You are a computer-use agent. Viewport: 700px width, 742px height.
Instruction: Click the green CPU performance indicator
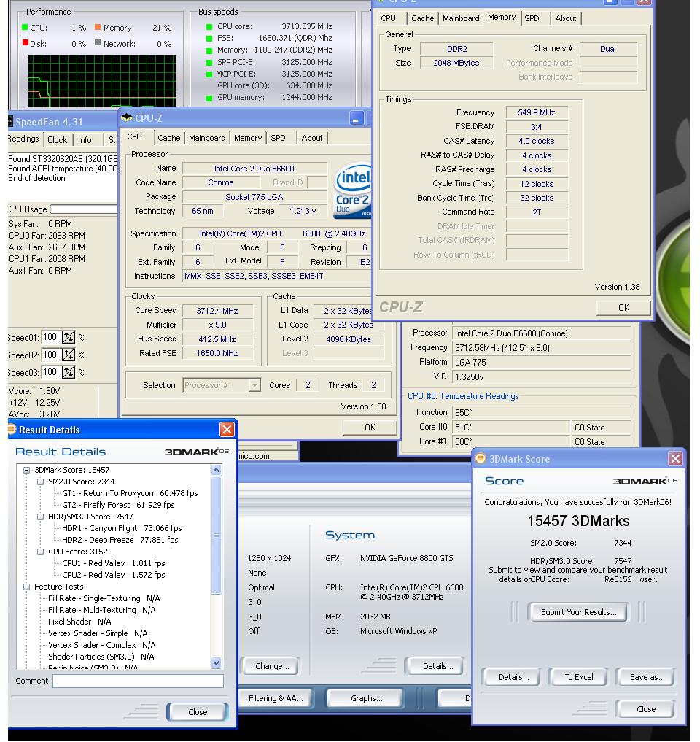(25, 28)
